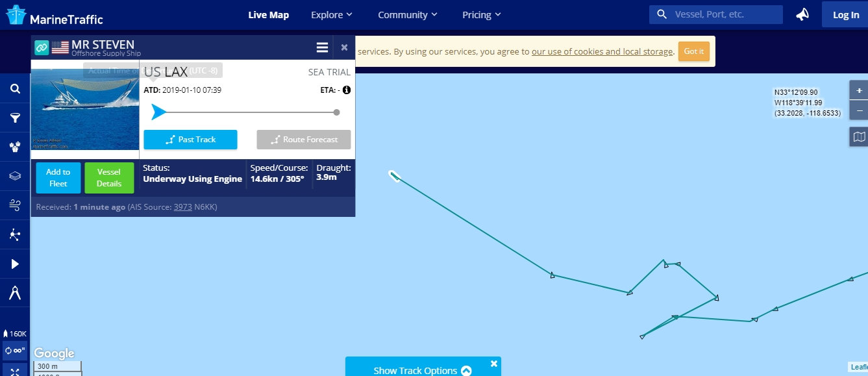This screenshot has height=376, width=868.
Task: Toggle map type with the map icon
Action: 860,136
